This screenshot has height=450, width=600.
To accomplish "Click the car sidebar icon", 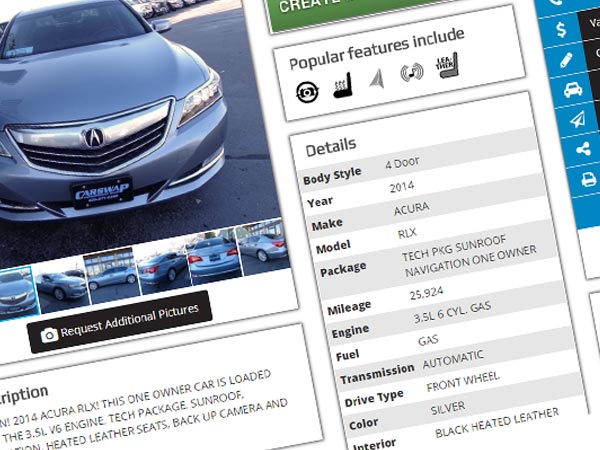I will pyautogui.click(x=573, y=90).
